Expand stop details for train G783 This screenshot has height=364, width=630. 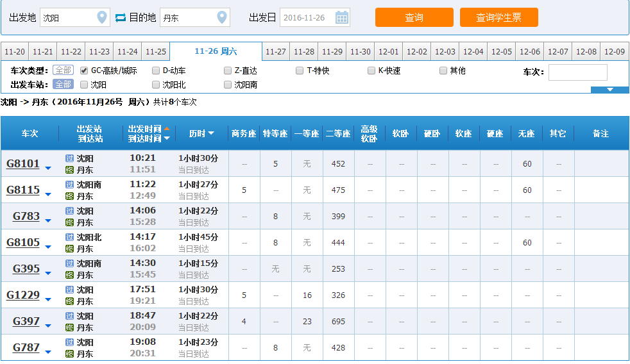(x=48, y=220)
